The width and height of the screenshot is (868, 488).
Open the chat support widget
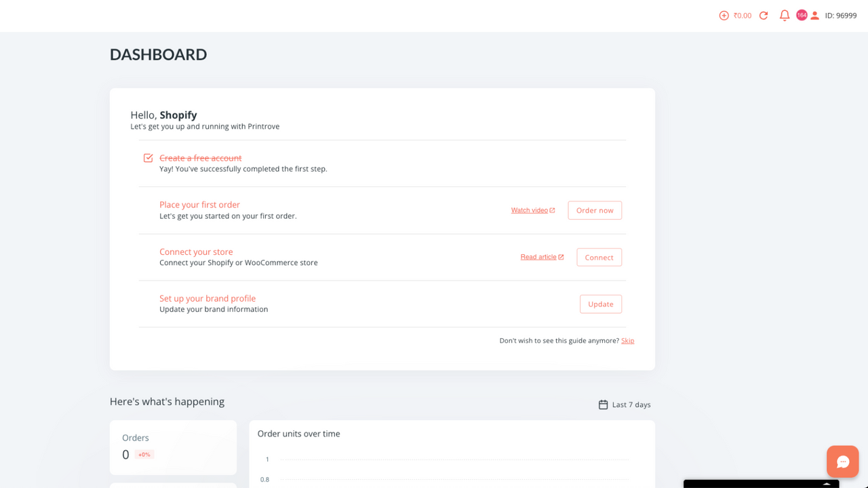click(x=843, y=462)
